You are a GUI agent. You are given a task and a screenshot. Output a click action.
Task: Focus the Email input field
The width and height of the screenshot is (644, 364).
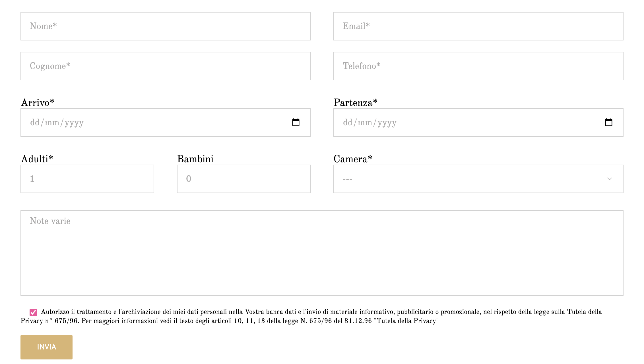(478, 26)
